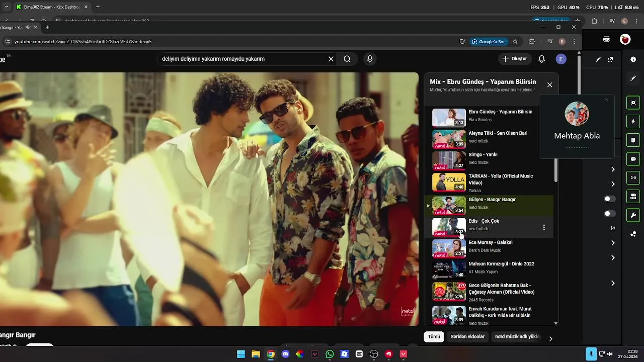The width and height of the screenshot is (644, 362).
Task: Open OBS Studio from the taskbar
Action: (374, 354)
